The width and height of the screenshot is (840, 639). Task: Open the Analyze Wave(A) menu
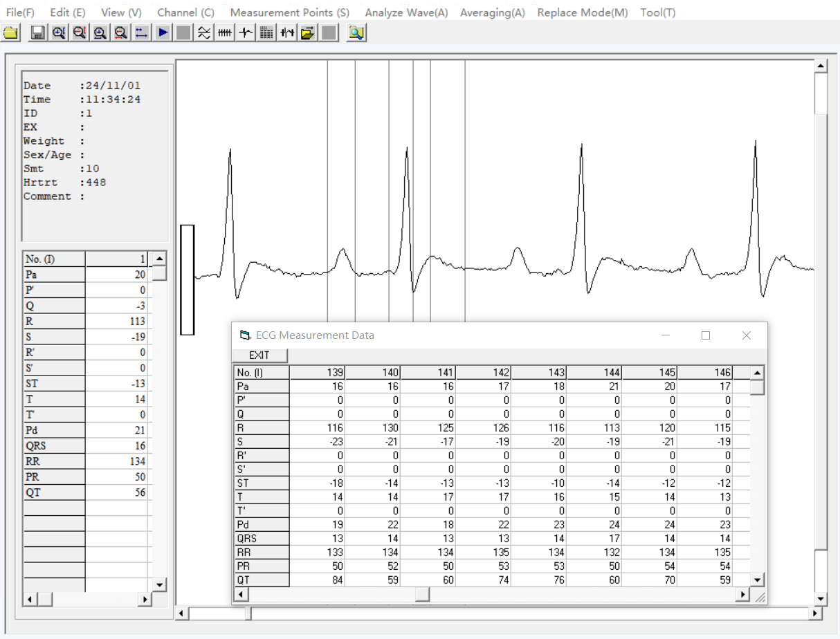coord(406,12)
